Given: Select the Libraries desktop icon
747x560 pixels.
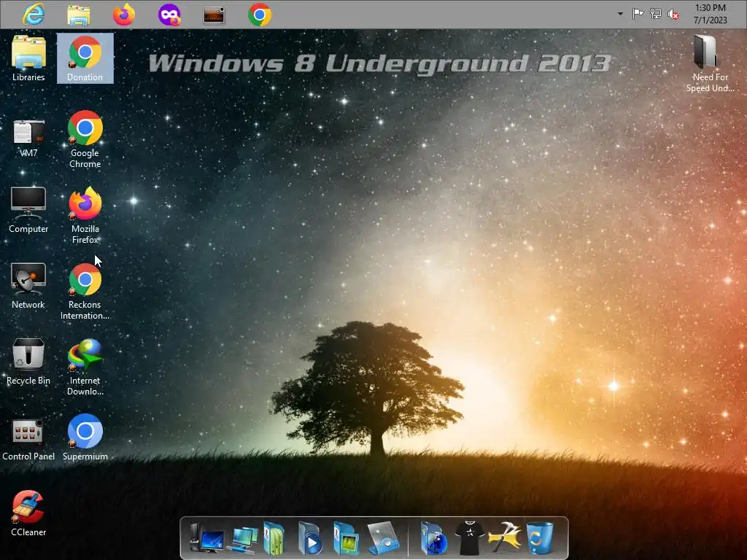Looking at the screenshot, I should click(x=28, y=58).
